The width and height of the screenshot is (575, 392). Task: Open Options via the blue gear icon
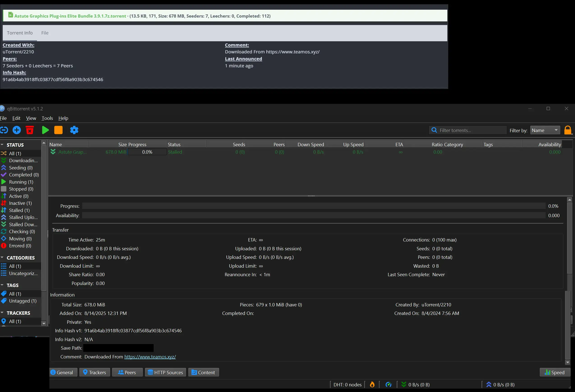pyautogui.click(x=74, y=130)
